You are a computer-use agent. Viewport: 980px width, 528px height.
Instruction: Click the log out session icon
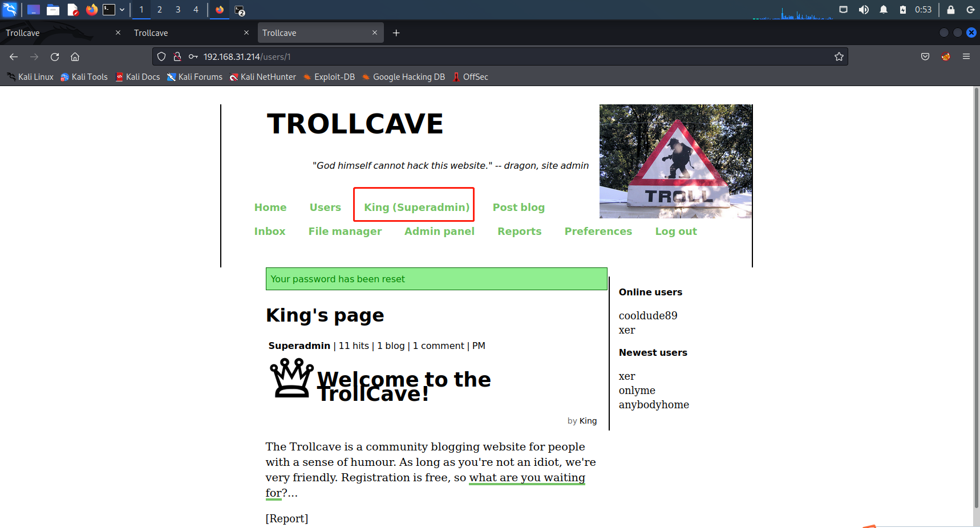click(x=970, y=10)
